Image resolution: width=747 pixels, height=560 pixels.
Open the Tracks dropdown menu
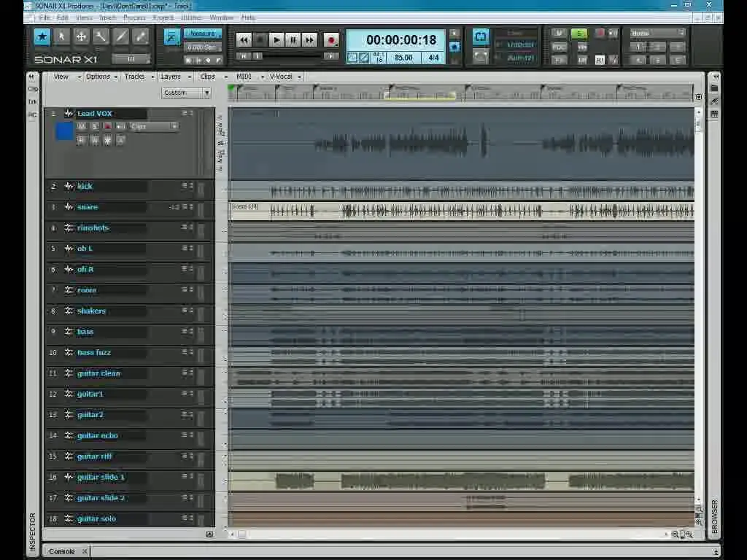point(139,77)
